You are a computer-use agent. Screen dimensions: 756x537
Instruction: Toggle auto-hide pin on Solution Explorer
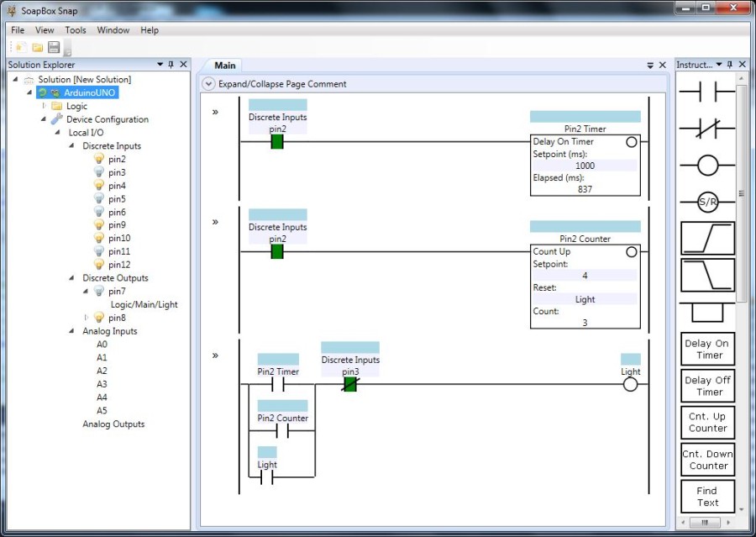171,64
